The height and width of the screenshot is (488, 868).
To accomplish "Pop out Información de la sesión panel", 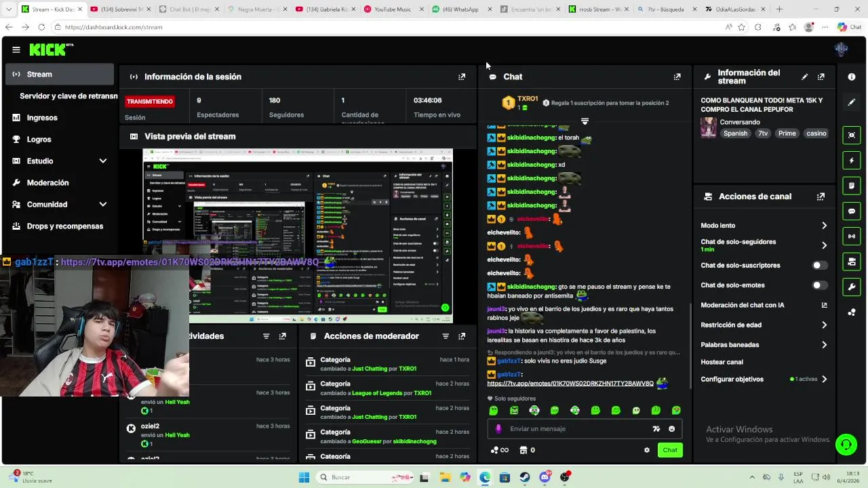I will 462,77.
